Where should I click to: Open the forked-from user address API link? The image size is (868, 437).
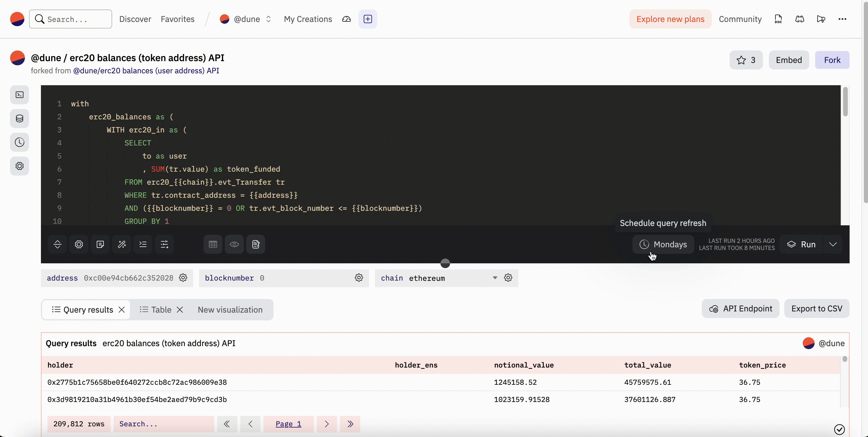coord(146,70)
